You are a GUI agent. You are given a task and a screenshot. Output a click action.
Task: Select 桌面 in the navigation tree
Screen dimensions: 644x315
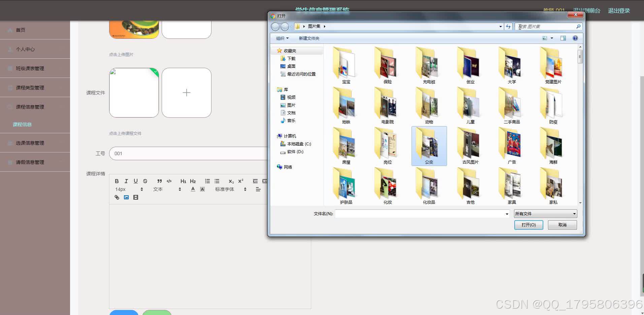tap(291, 66)
